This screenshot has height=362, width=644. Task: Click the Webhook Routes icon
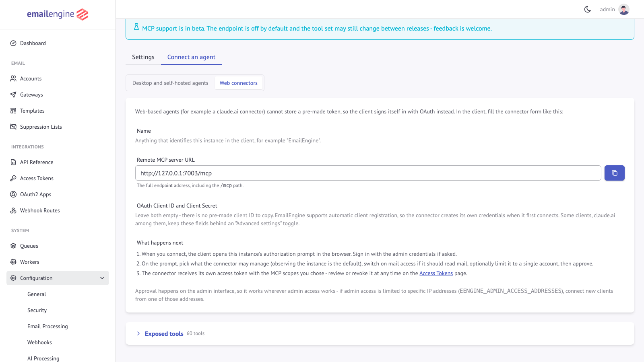coord(13,210)
